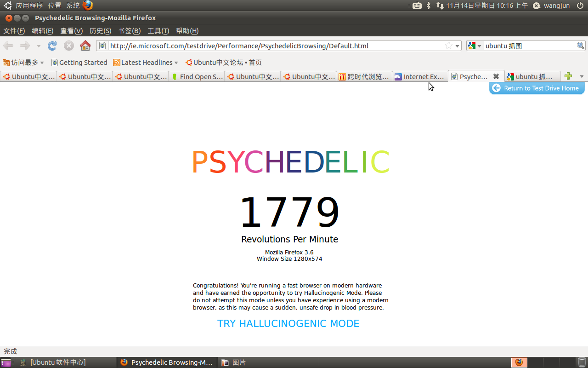588x368 pixels.
Task: Click the site identity icon in address bar
Action: pos(102,46)
